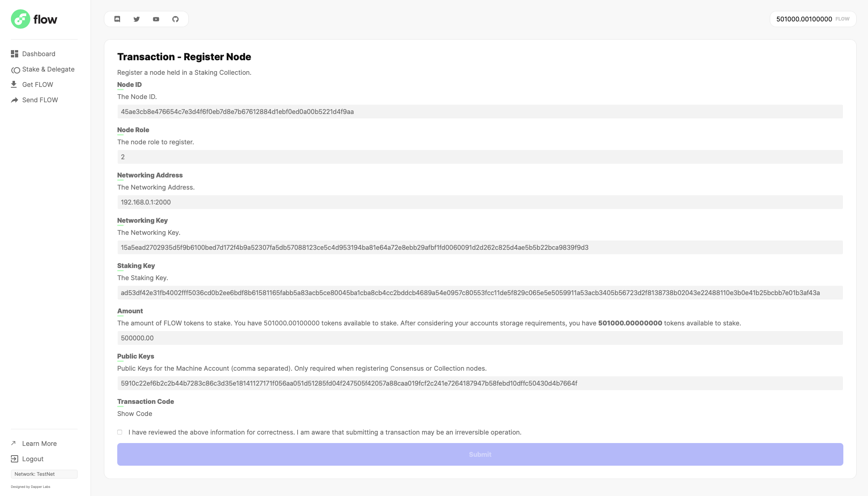Select the Dashboard grid icon
Screen dimensions: 868x496
coord(15,53)
